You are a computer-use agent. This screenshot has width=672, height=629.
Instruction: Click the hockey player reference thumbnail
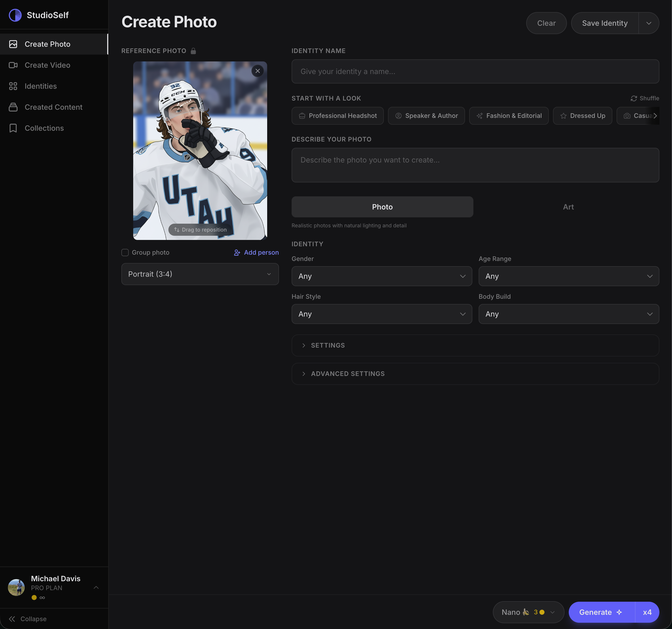[x=200, y=150]
